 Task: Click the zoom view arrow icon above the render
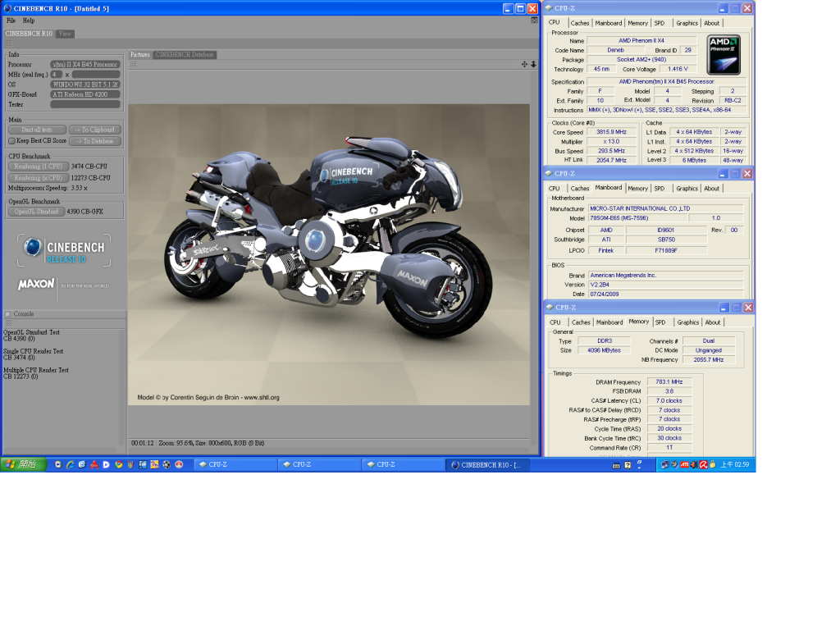point(533,64)
